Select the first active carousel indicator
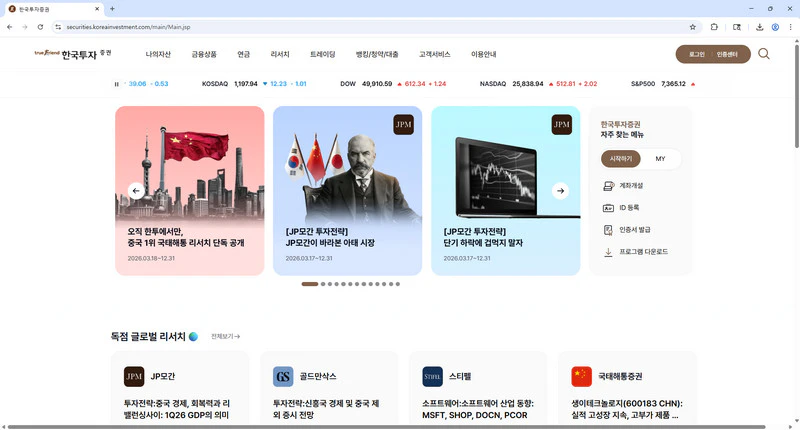This screenshot has height=430, width=800. [x=310, y=284]
